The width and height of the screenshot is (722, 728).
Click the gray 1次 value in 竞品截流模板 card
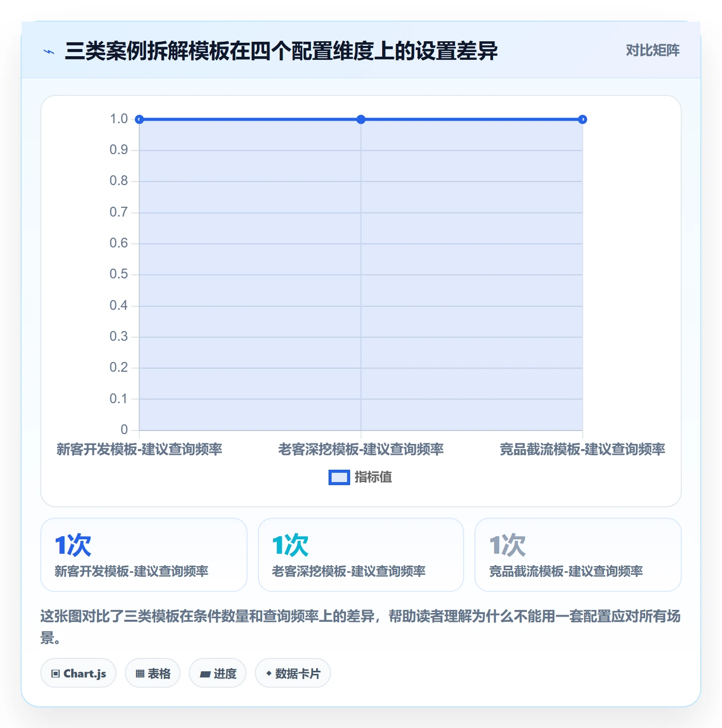507,545
